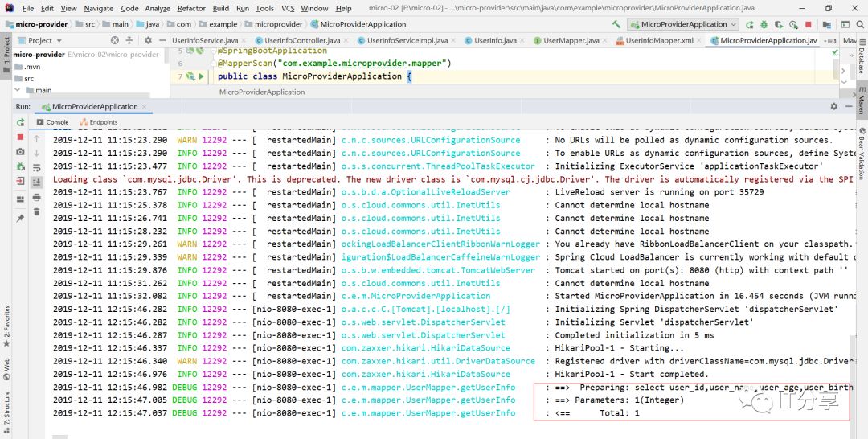The image size is (868, 439).
Task: Close the UserInfoService.java tab
Action: pos(243,40)
